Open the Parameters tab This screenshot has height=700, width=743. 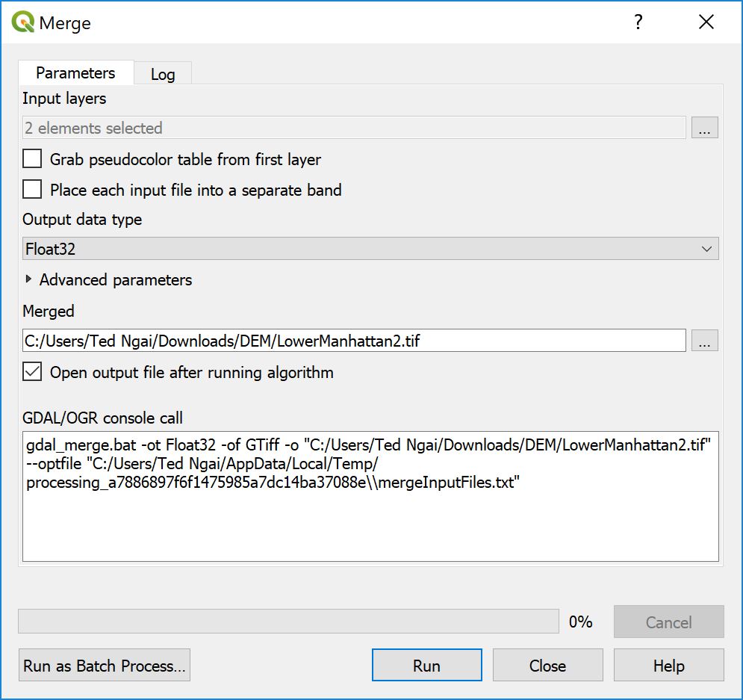pyautogui.click(x=75, y=72)
